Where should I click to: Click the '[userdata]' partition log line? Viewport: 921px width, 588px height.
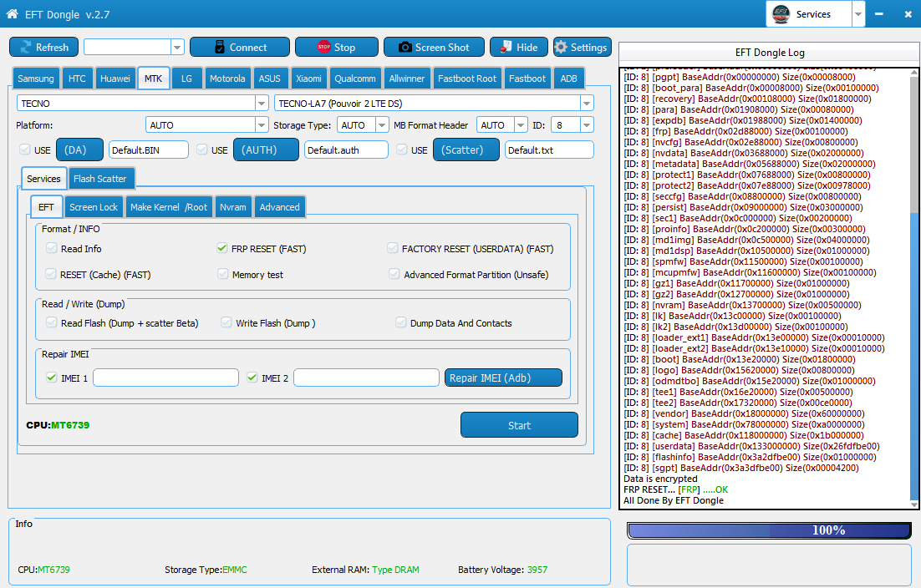coord(751,446)
